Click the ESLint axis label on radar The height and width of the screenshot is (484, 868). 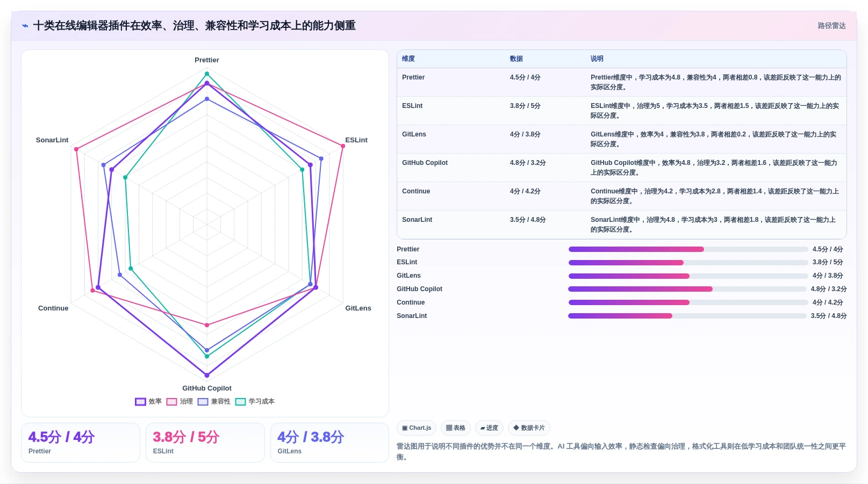(356, 140)
